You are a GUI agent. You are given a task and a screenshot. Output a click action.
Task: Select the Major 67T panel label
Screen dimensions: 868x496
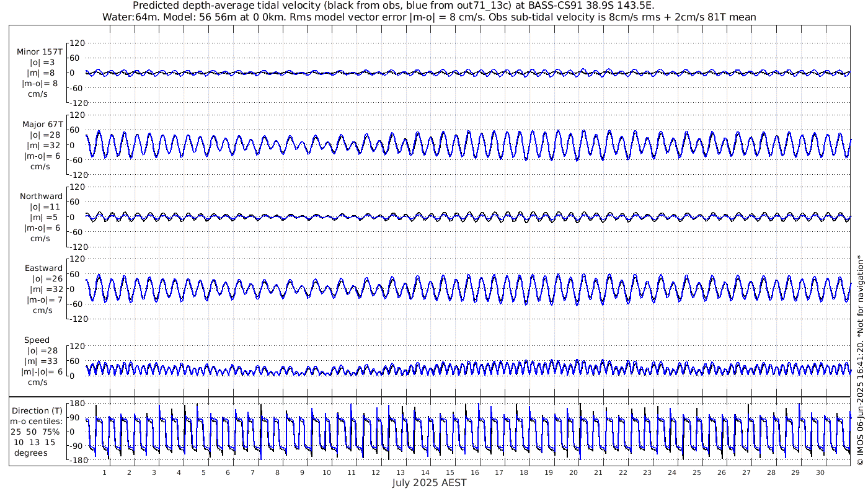coord(41,124)
